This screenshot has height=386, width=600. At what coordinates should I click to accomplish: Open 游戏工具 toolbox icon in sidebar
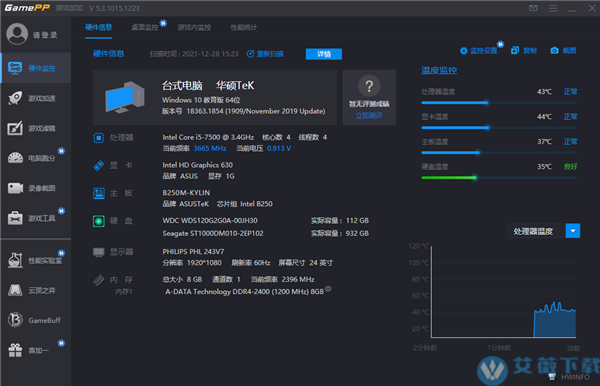point(15,218)
